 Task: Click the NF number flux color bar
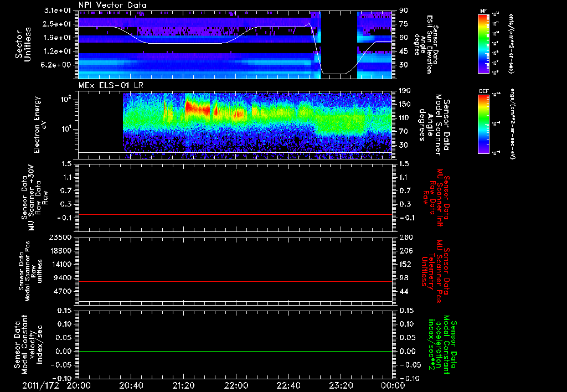[x=483, y=44]
